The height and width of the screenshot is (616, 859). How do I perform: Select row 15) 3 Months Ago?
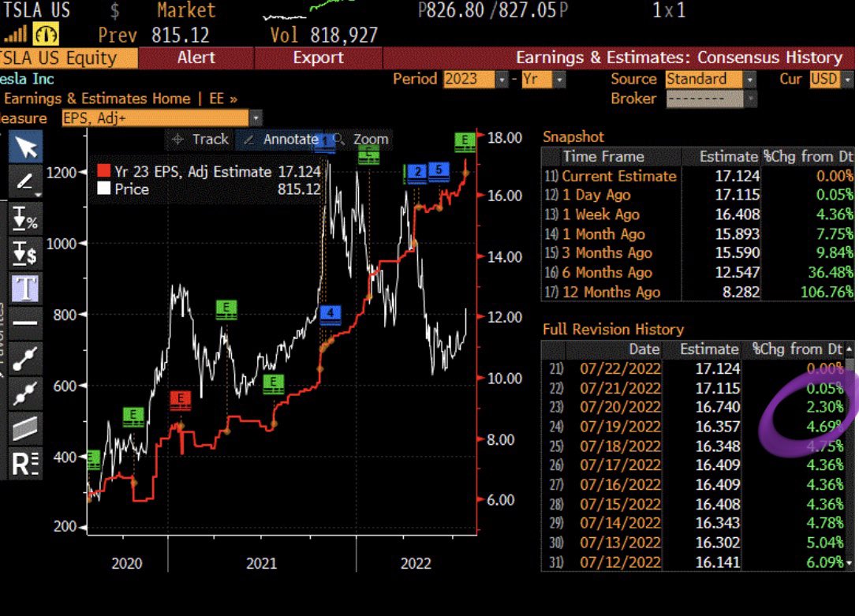[699, 253]
